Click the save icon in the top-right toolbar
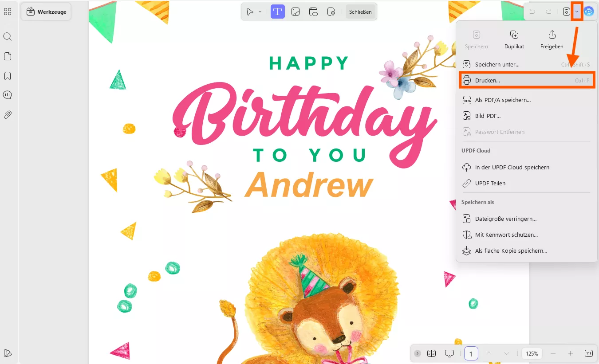The width and height of the screenshot is (599, 364). tap(567, 12)
